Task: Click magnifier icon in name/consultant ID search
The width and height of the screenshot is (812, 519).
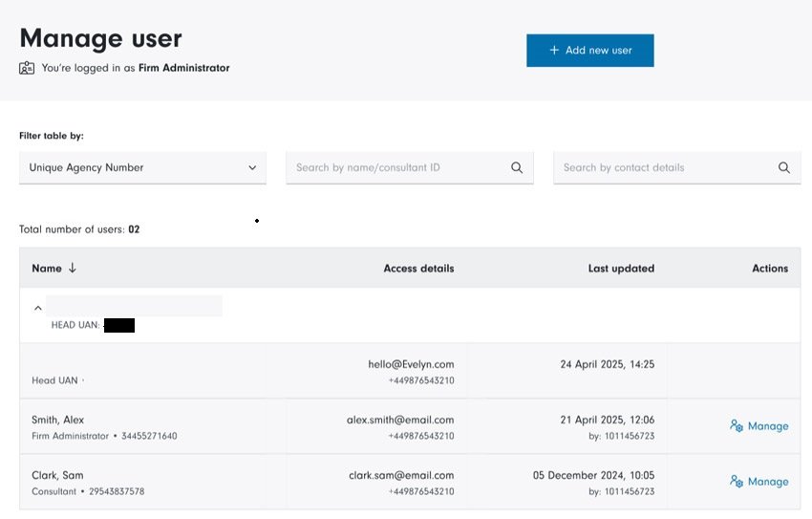Action: click(517, 168)
